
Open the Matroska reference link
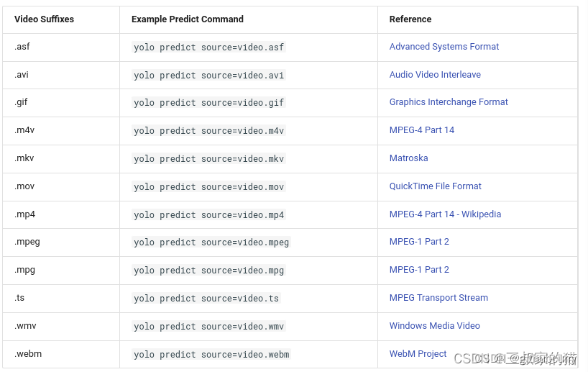(x=408, y=158)
